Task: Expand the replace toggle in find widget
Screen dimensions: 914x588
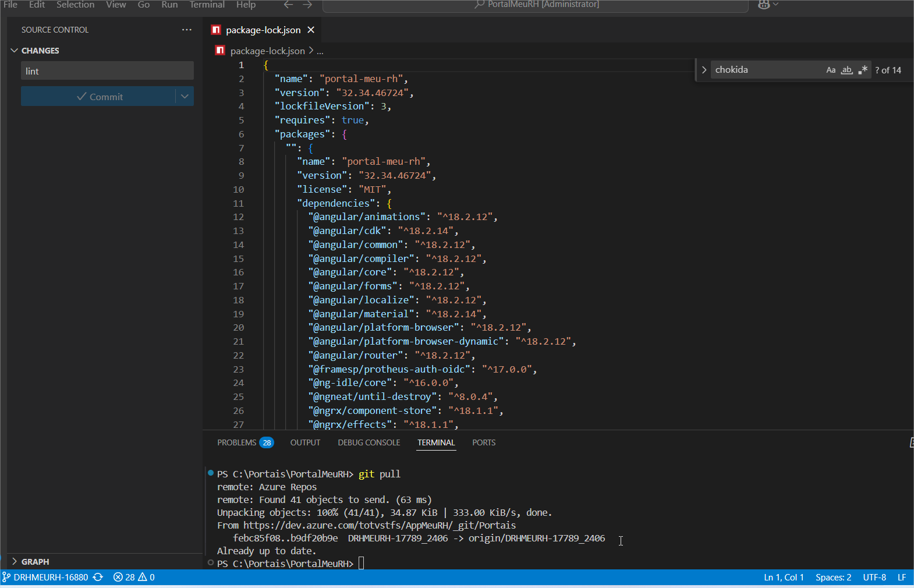Action: (704, 70)
